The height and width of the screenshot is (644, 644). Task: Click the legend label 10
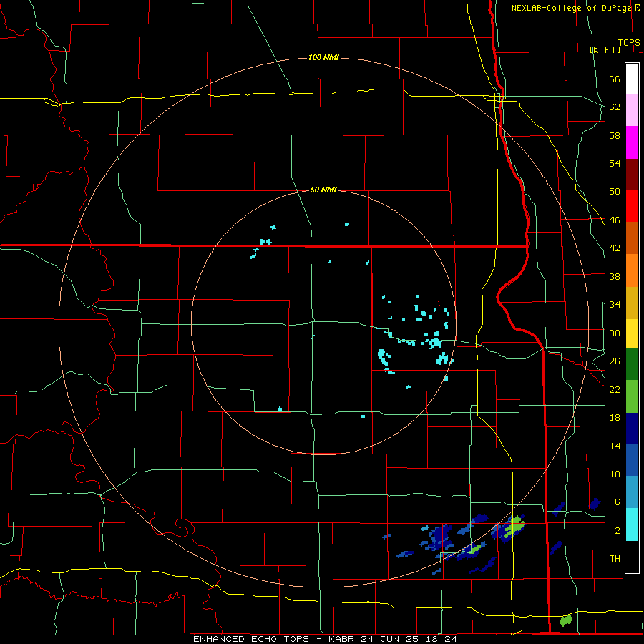coord(615,474)
